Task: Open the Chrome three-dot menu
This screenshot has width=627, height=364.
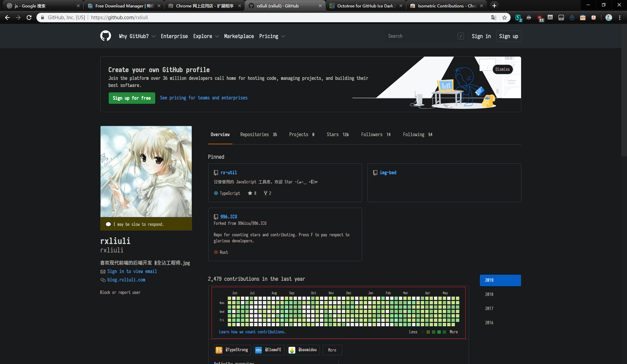Action: [x=620, y=18]
